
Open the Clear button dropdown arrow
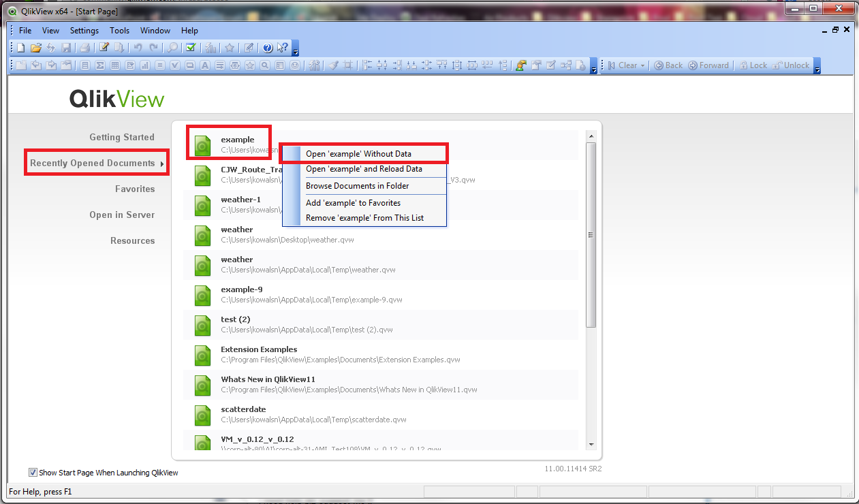tap(644, 65)
